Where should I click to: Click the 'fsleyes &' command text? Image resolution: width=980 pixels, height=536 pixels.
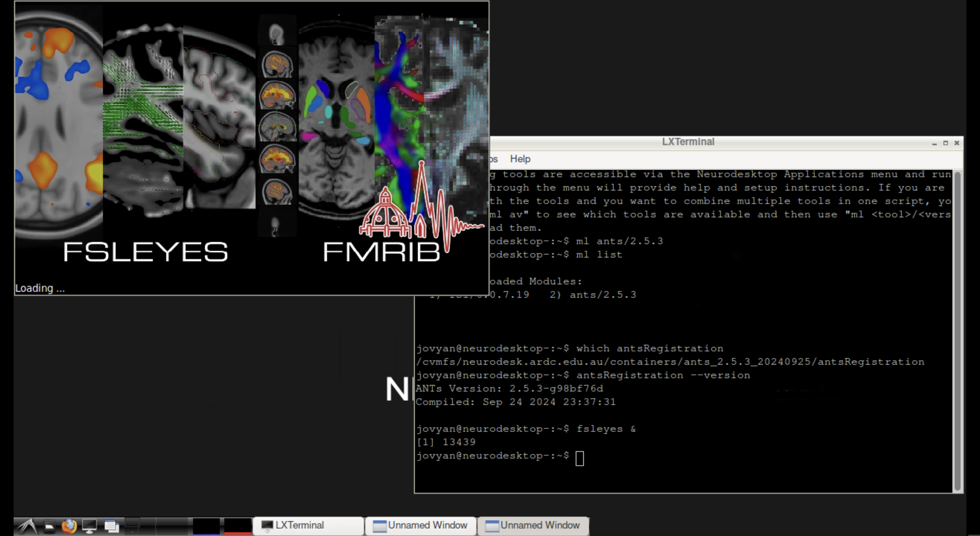[606, 429]
